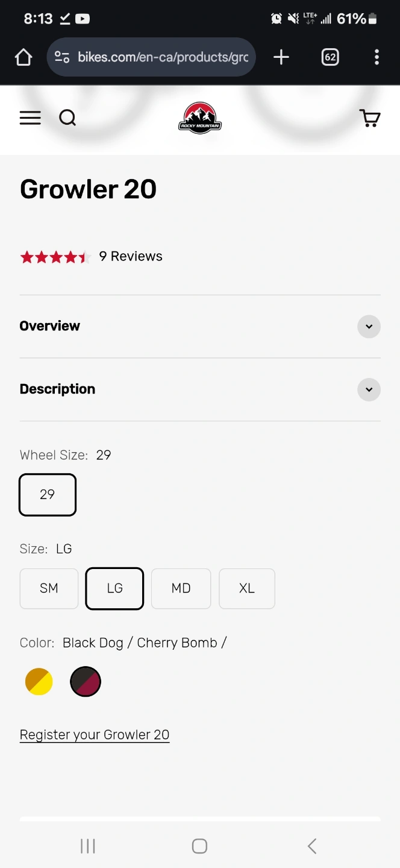Image resolution: width=400 pixels, height=868 pixels.
Task: Open the shopping cart icon
Action: 370,118
